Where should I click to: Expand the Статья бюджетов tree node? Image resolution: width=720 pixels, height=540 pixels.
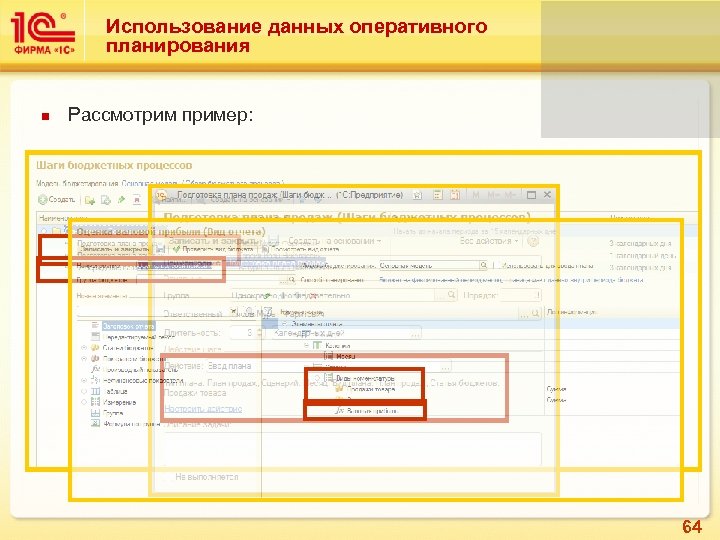(84, 348)
